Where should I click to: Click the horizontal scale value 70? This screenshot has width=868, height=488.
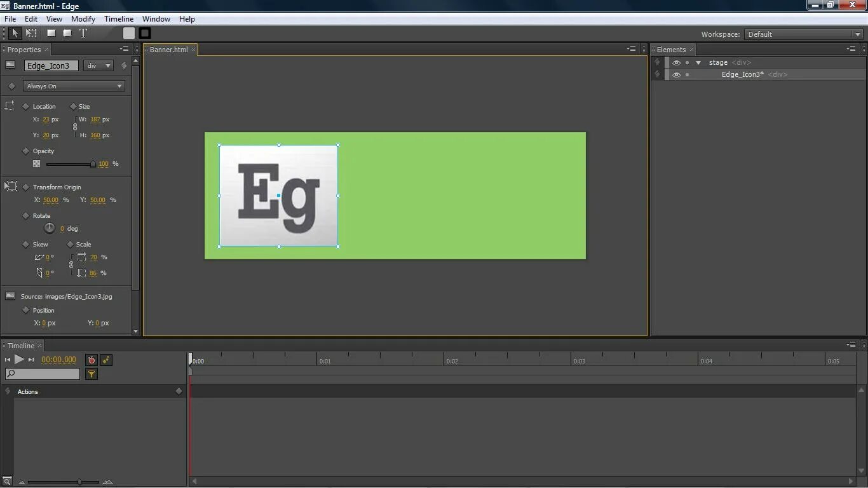tap(93, 257)
